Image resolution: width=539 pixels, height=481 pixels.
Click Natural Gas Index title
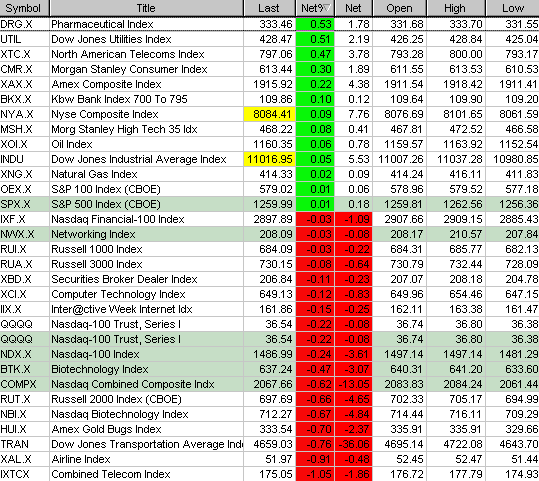[x=94, y=174]
